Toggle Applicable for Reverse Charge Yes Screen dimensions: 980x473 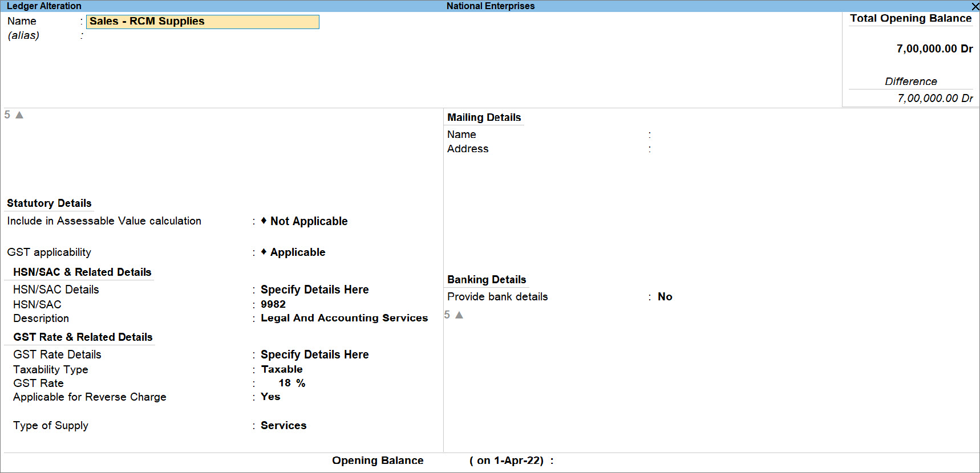coord(270,397)
